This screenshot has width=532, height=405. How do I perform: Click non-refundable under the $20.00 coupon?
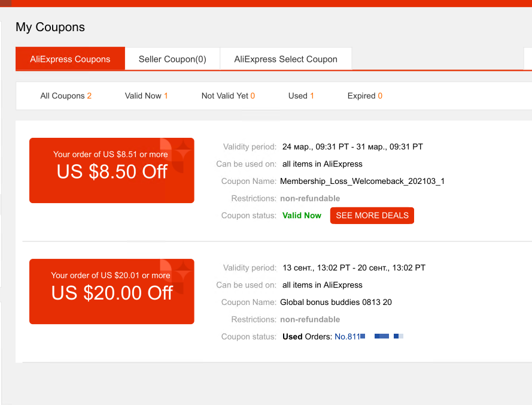coord(310,319)
